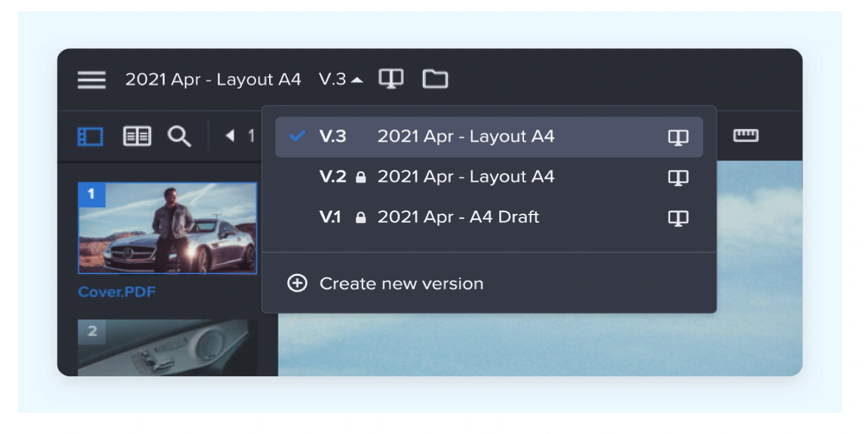Open the hamburger menu

click(x=91, y=80)
